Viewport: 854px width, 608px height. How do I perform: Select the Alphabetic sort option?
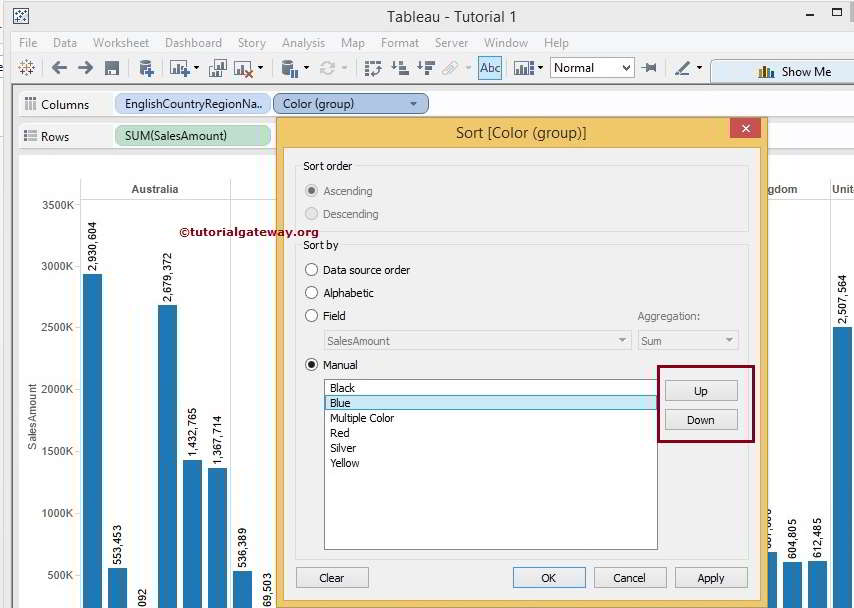[312, 293]
